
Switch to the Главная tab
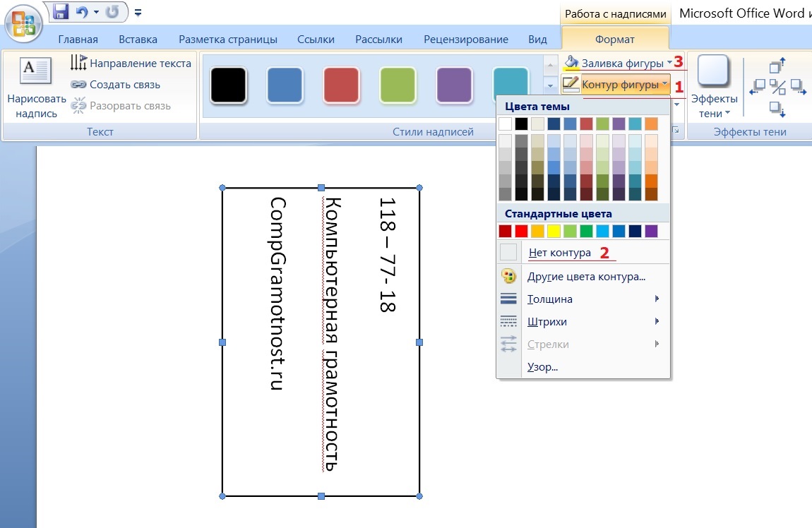coord(78,40)
